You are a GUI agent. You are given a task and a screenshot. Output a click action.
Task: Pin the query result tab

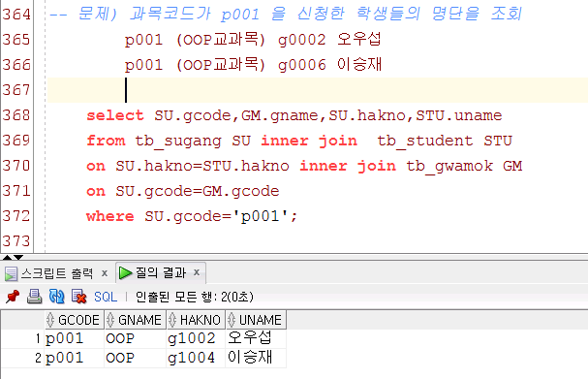13,297
